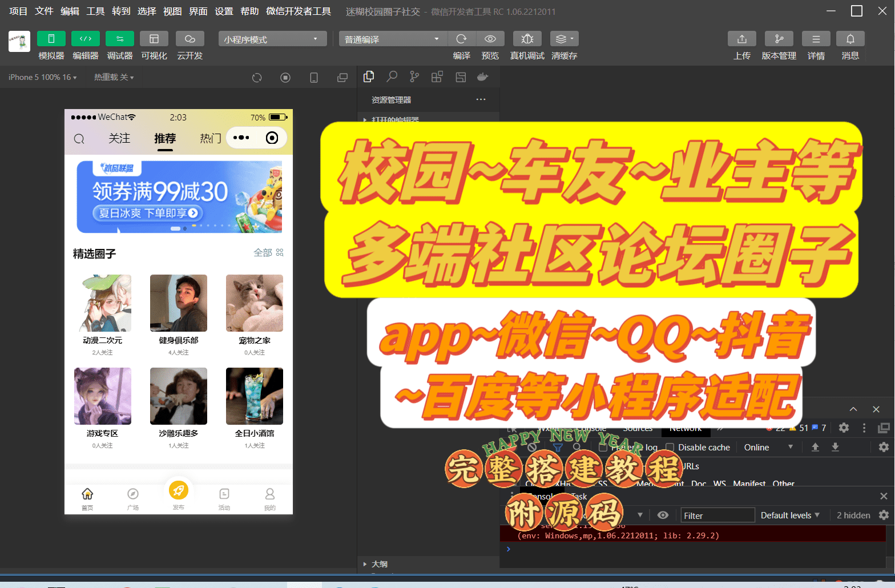Viewport: 895px width, 588px height.
Task: Open the 微信开发者工具 menu
Action: pyautogui.click(x=299, y=11)
